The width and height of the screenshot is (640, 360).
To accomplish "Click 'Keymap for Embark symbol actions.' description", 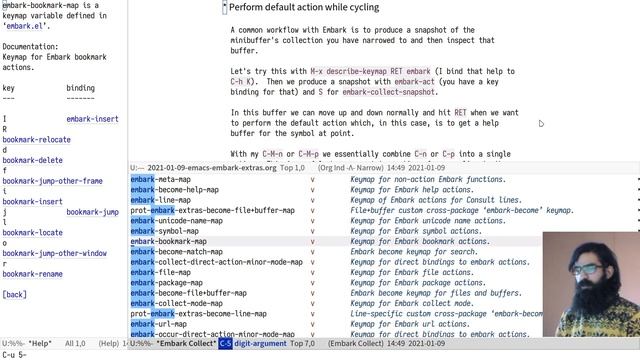I will [x=416, y=231].
